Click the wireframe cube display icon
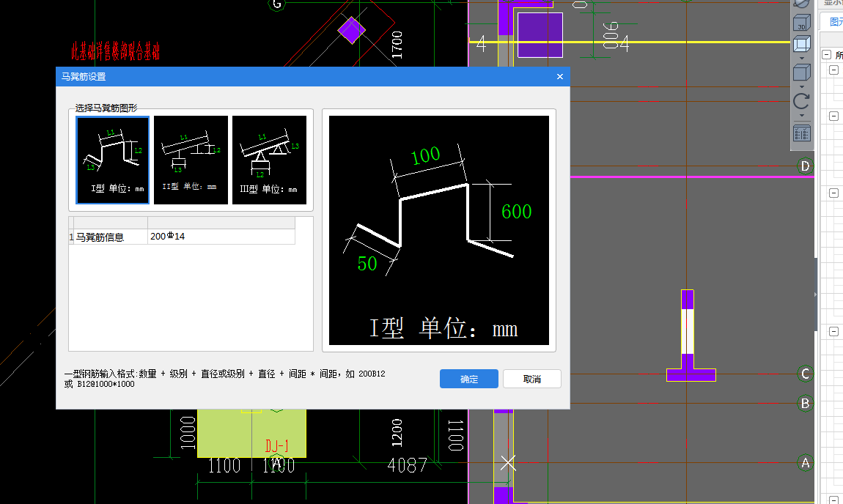This screenshot has height=504, width=843. [802, 44]
